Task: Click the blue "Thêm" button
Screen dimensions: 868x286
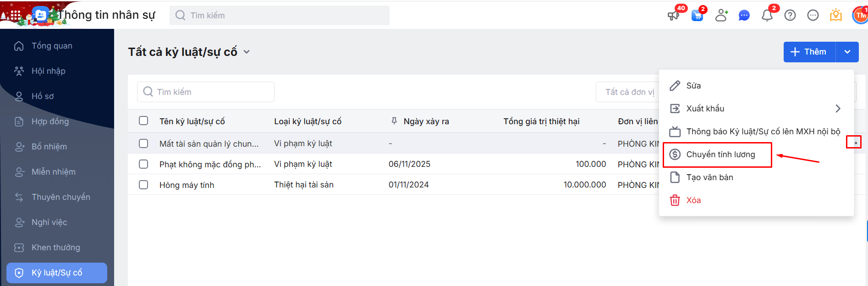Action: pos(809,52)
